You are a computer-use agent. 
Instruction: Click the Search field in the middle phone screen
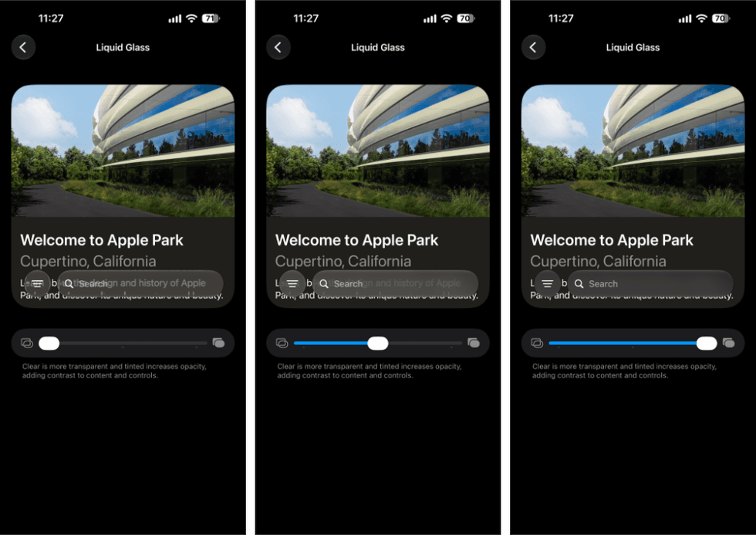tap(395, 283)
